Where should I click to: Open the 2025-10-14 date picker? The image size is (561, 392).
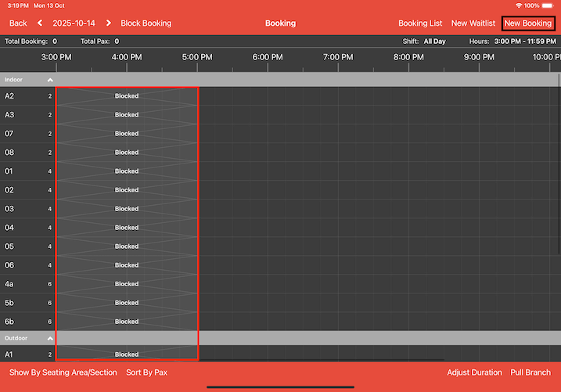[74, 23]
